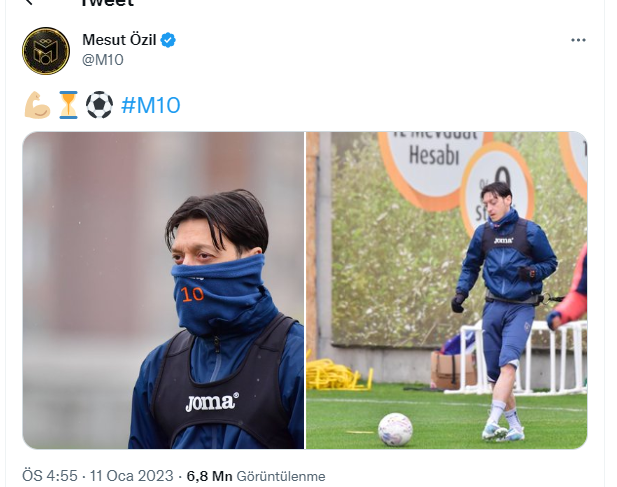Open the @M10 handle profile link
Viewport: 617px width, 487px height.
103,60
